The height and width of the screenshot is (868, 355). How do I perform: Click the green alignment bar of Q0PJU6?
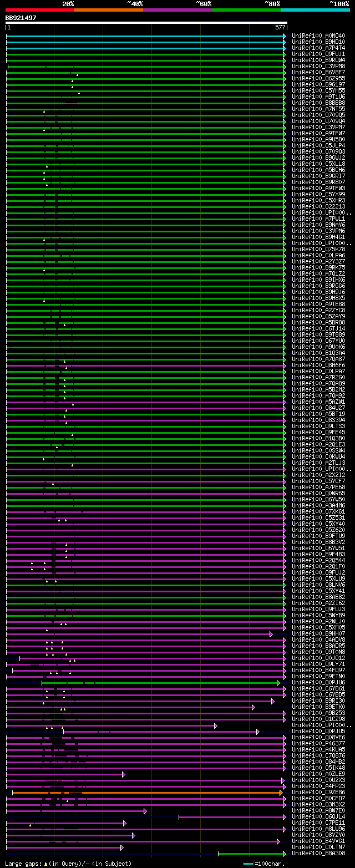(x=160, y=683)
